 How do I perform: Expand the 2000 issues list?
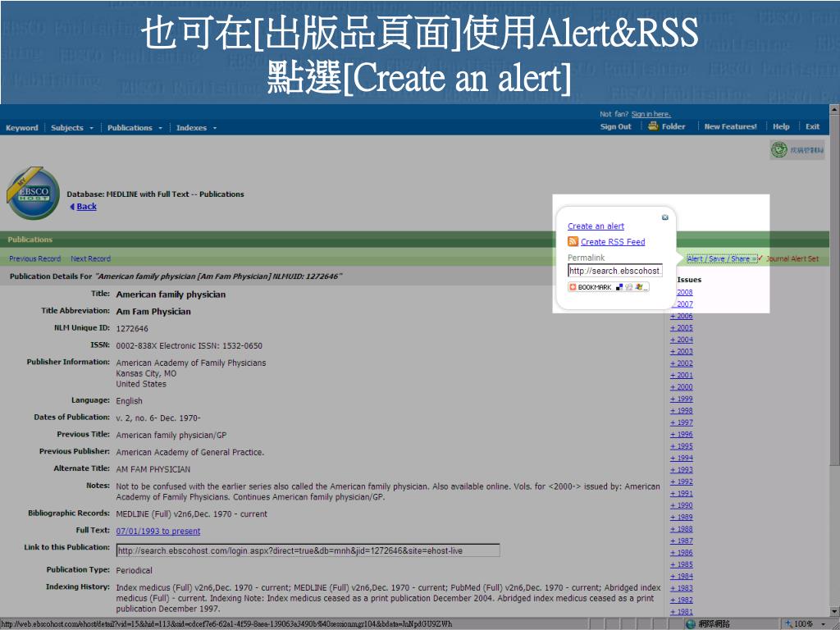pos(682,387)
